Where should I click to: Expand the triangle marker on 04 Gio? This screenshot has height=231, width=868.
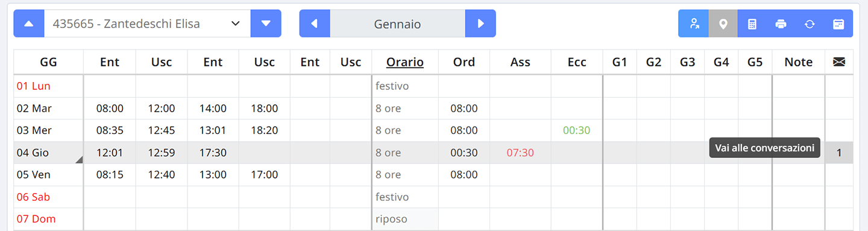pos(79,159)
